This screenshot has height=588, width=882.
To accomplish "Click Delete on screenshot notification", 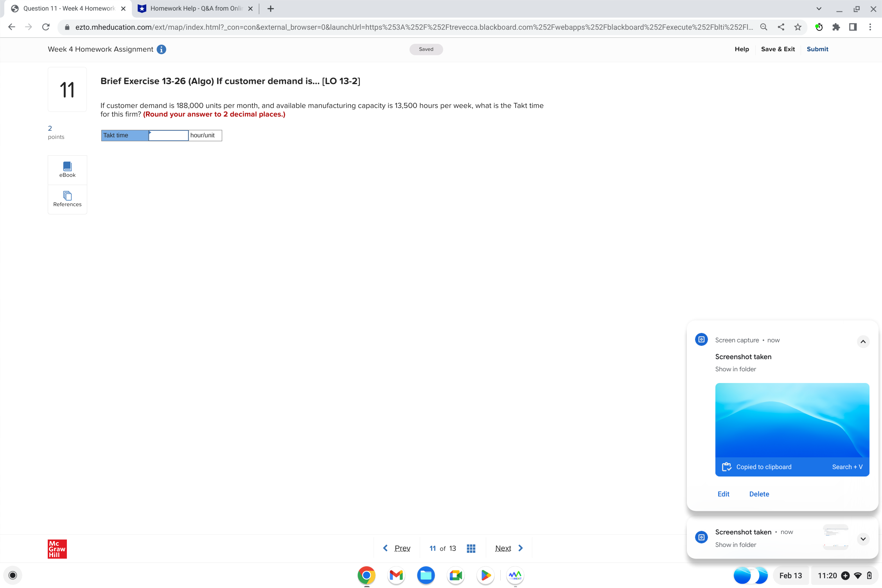I will [x=759, y=494].
